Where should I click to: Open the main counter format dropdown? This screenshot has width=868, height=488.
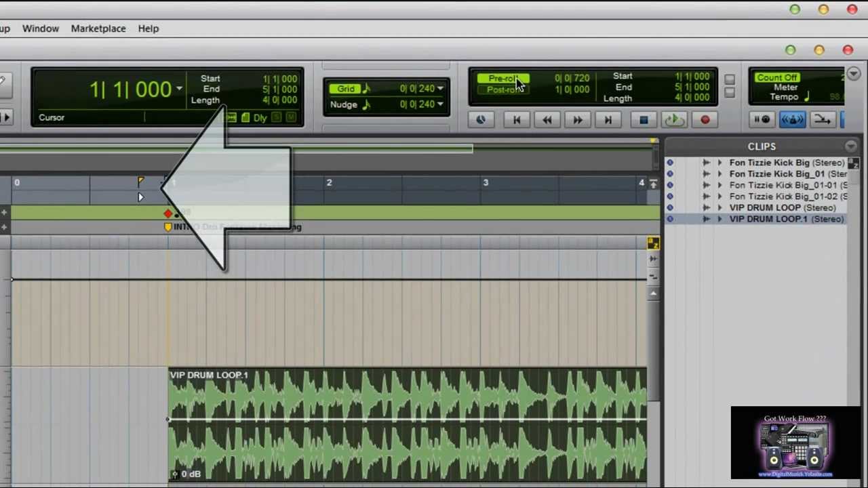tap(179, 89)
